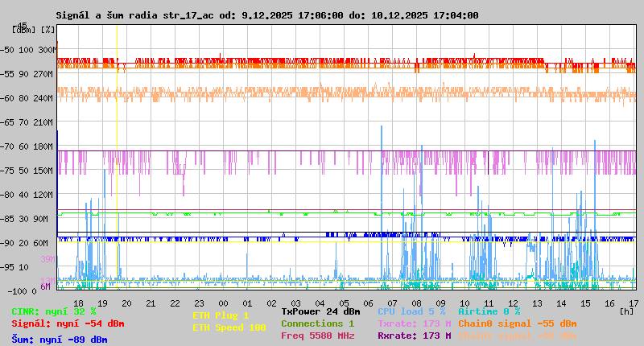
Task: Click the CPU load legend entry
Action: (411, 311)
